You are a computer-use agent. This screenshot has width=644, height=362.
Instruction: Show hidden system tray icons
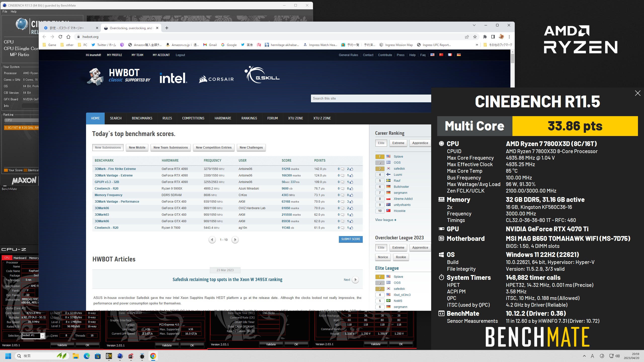(x=584, y=356)
